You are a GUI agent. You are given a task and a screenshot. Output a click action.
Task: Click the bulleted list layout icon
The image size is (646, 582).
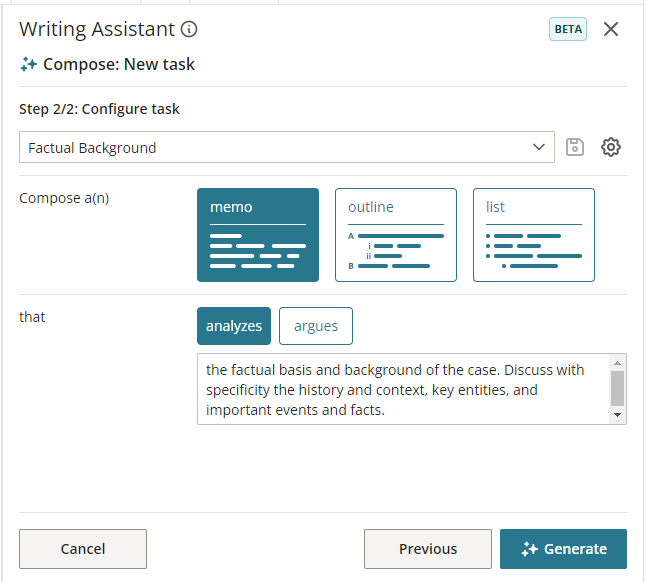(534, 251)
